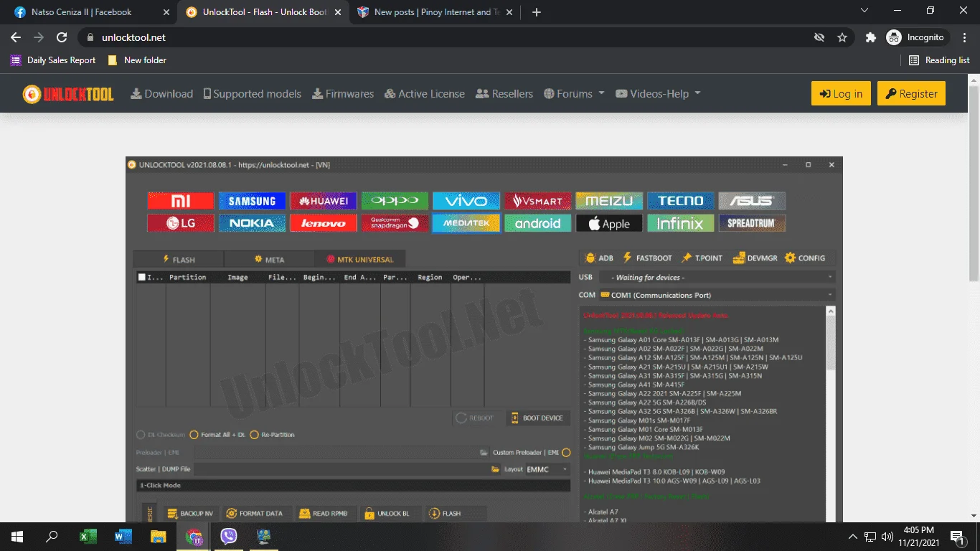980x551 pixels.
Task: Expand the Videos-Help nav dropdown
Action: click(x=658, y=94)
